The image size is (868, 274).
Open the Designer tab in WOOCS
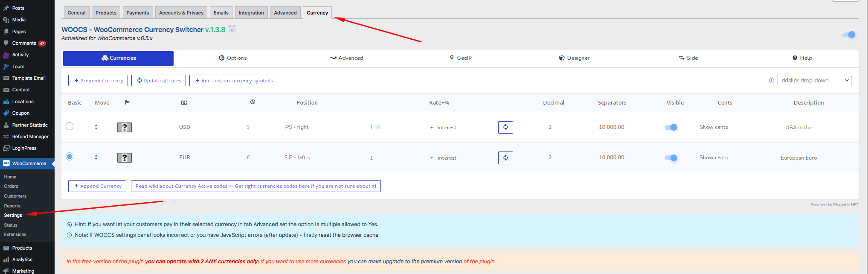click(x=574, y=58)
